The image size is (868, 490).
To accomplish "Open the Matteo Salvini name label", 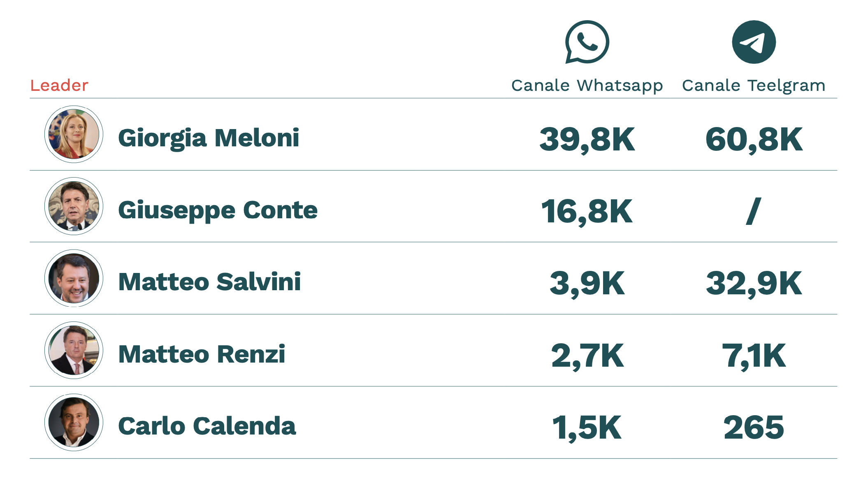I will pyautogui.click(x=209, y=282).
